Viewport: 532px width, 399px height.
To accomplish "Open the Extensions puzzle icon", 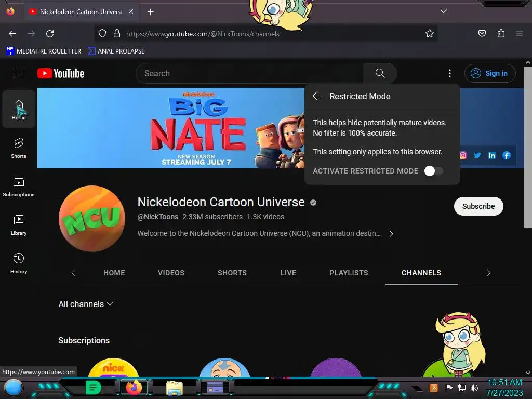I will click(x=501, y=33).
